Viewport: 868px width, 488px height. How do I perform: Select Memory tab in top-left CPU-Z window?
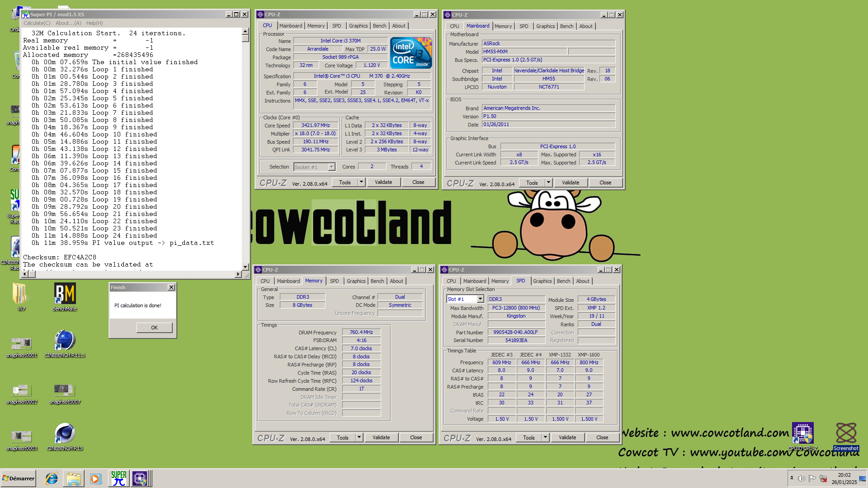(316, 26)
